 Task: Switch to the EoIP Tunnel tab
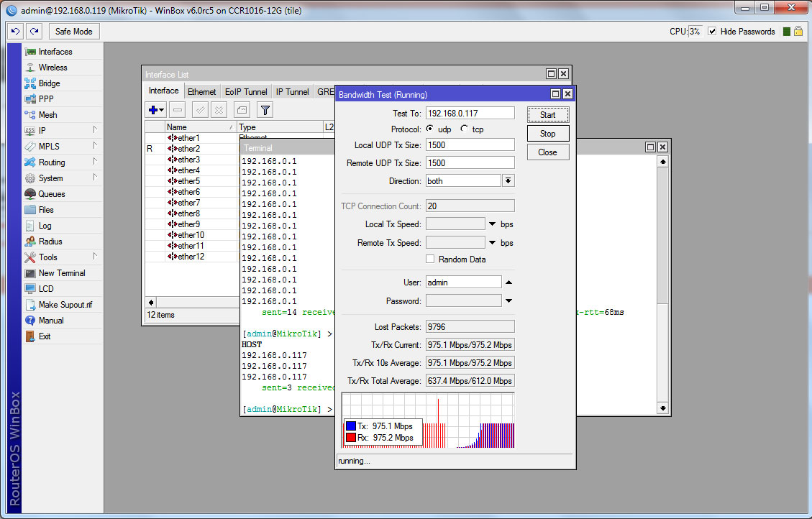pyautogui.click(x=245, y=92)
